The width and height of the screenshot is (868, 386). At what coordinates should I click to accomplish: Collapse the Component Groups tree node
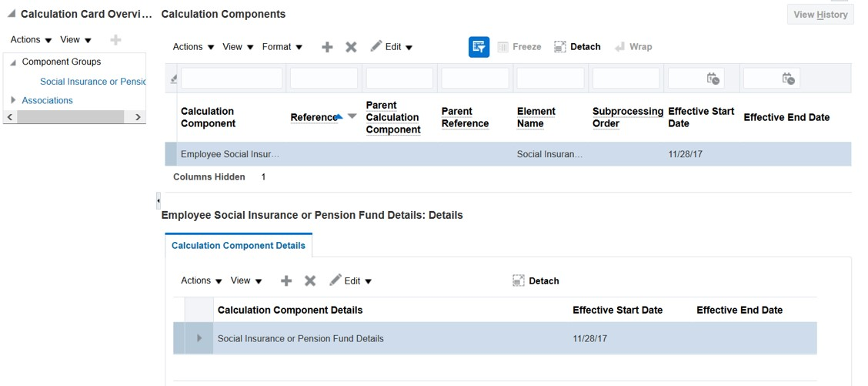click(x=13, y=62)
